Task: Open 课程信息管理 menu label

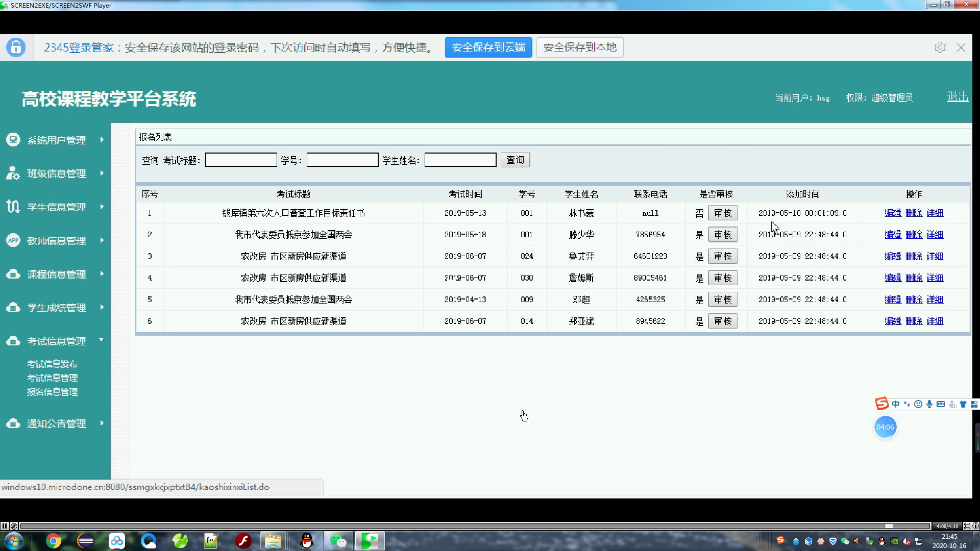Action: click(x=56, y=274)
